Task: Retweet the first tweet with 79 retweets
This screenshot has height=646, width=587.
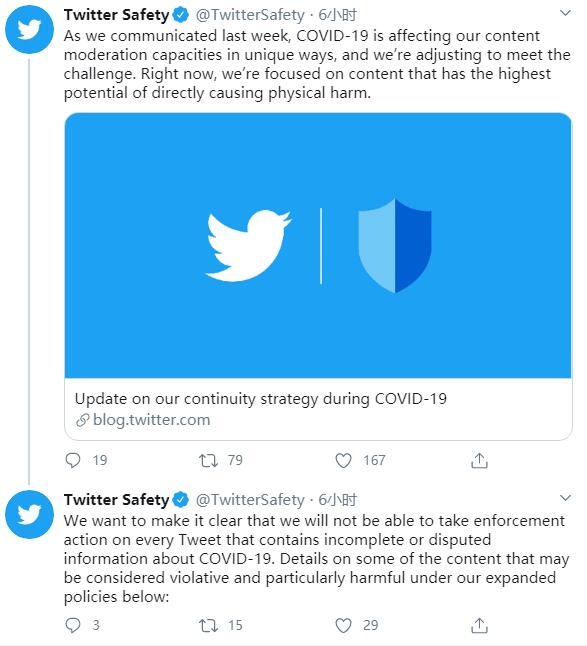Action: coord(208,460)
